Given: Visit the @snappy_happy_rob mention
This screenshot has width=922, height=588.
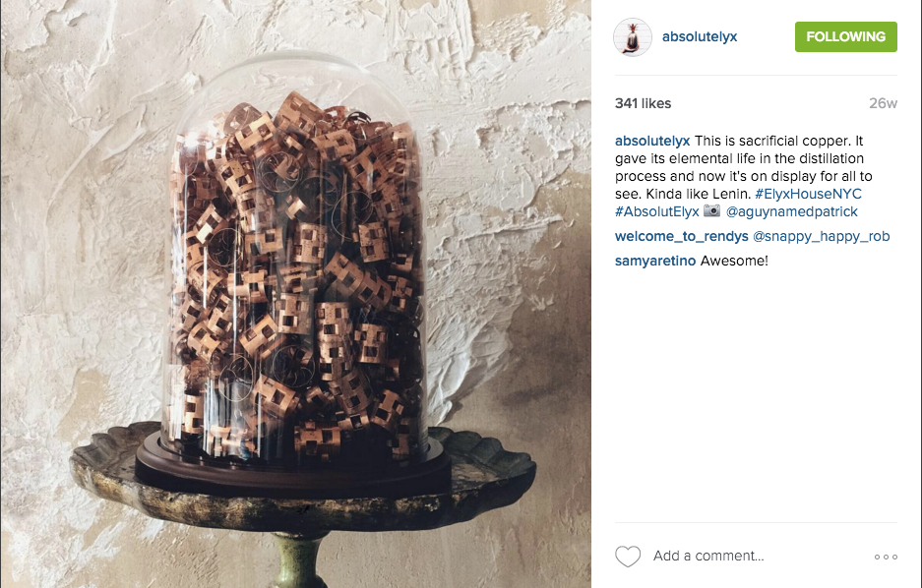Looking at the screenshot, I should click(x=821, y=236).
